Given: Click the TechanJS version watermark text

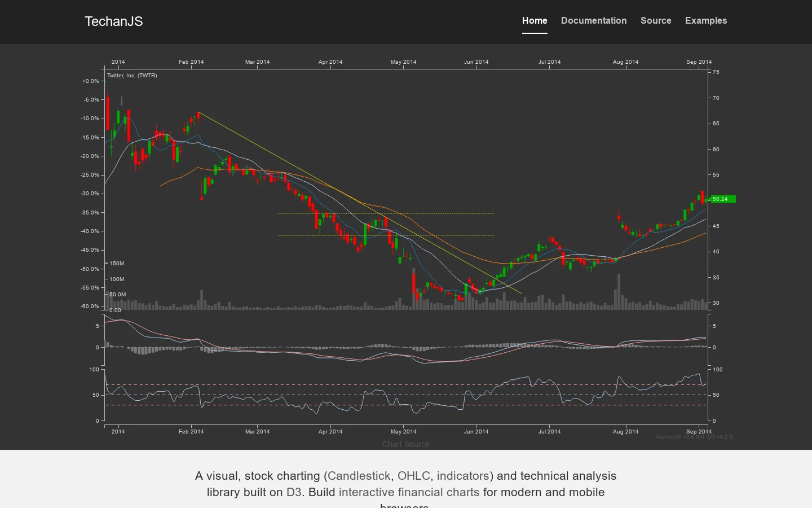Looking at the screenshot, I should click(x=694, y=437).
